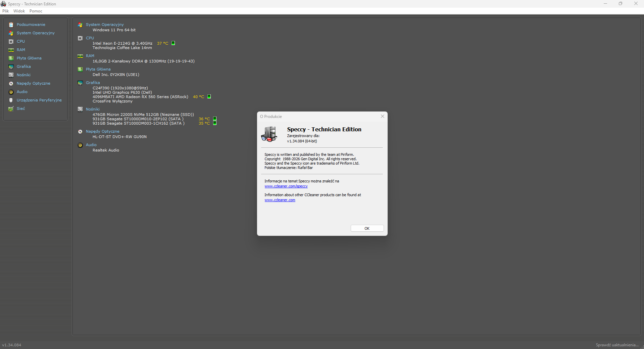This screenshot has height=349, width=644.
Task: Click the RAM module icon in sidebar
Action: pyautogui.click(x=11, y=50)
